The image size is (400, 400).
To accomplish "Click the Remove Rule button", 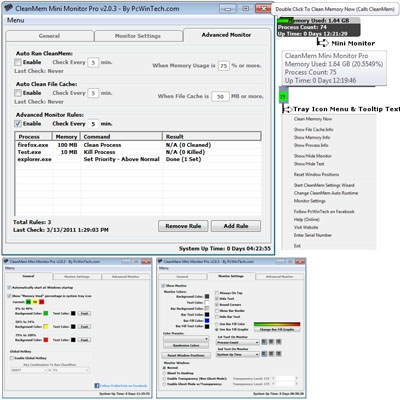I will click(x=183, y=226).
